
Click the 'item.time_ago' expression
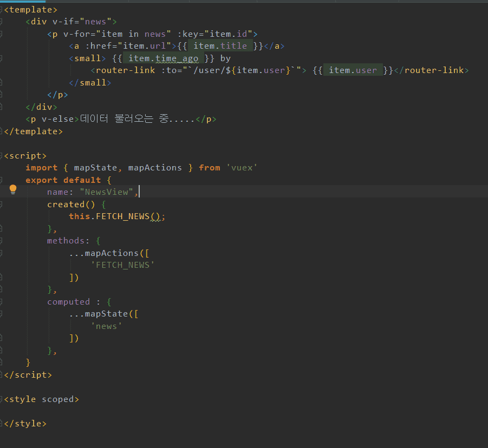pyautogui.click(x=164, y=58)
